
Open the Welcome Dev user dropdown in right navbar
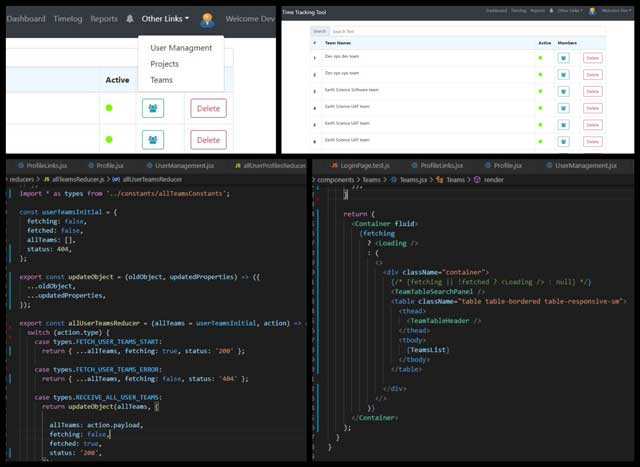coord(616,11)
